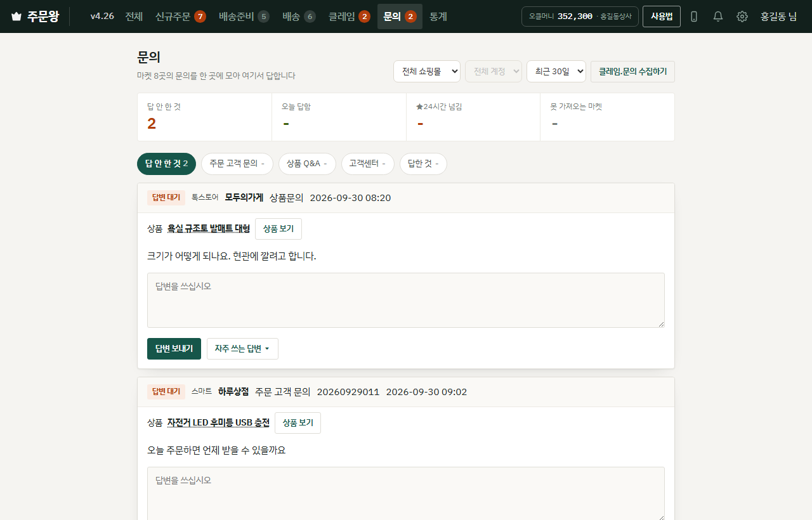Screen dimensions: 812x520
Task: Select the 문의 tab in the top navigation
Action: (400, 16)
